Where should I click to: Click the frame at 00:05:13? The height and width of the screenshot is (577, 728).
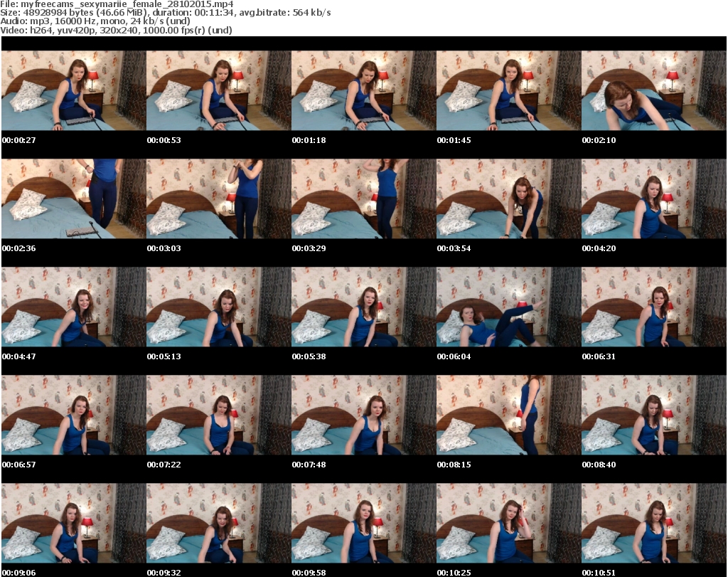[x=219, y=307]
